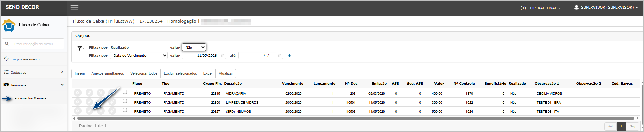Viewport: 644px width, 132px height.
Task: Sort by the Vencimento column header
Action: point(292,83)
